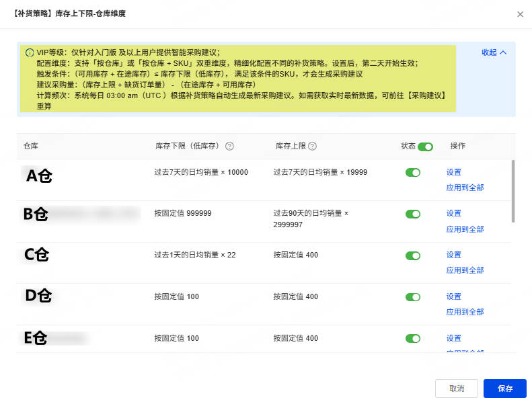Select C仓 warehouse name
This screenshot has width=532, height=404.
[x=36, y=254]
